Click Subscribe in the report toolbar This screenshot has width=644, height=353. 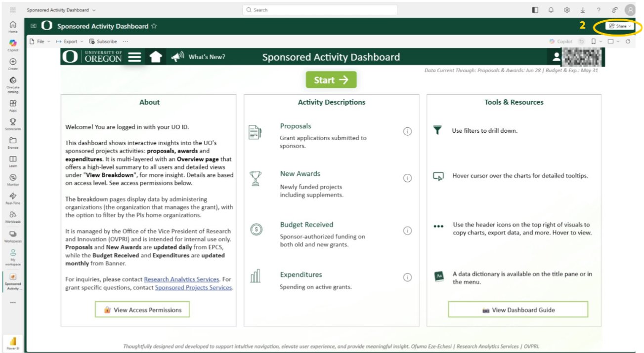(x=103, y=41)
